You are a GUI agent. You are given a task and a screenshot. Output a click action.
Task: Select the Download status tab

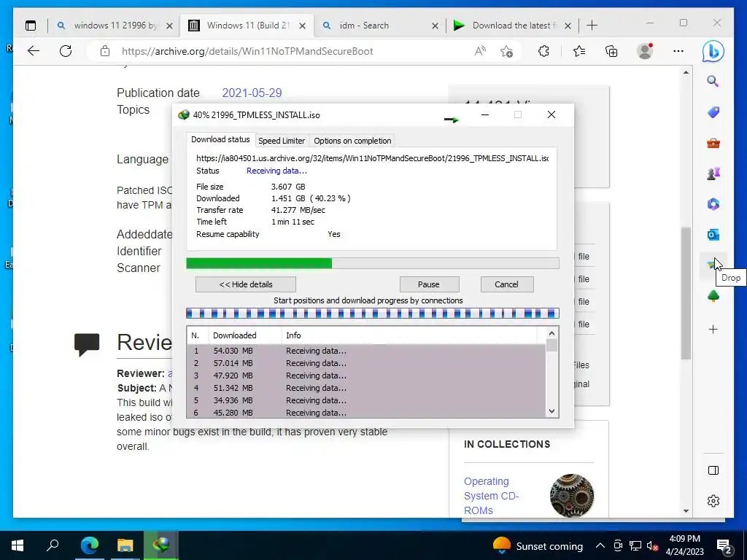[x=220, y=139]
